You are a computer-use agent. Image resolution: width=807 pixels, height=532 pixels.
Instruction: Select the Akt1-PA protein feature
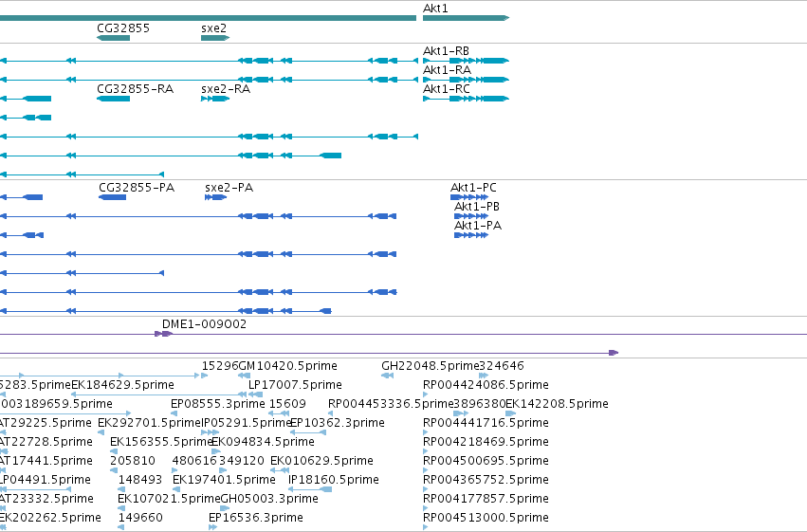(x=471, y=235)
